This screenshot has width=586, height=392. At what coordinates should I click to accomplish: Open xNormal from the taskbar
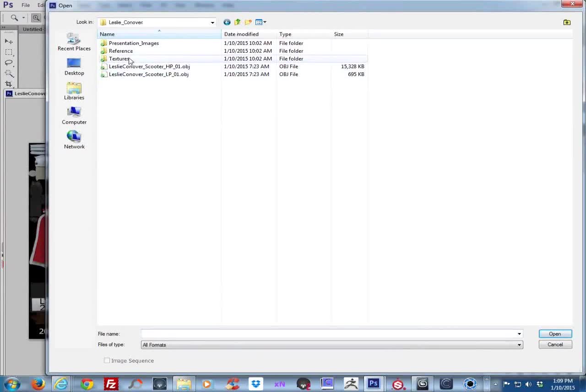click(279, 384)
